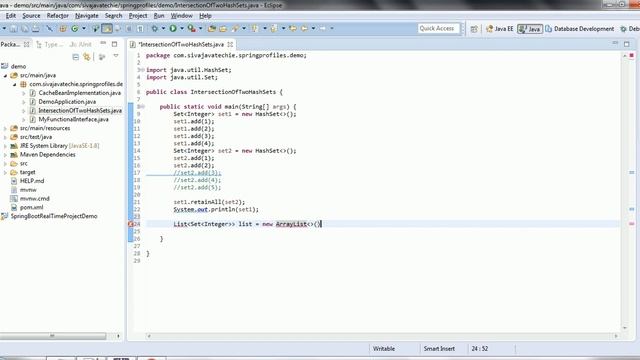This screenshot has width=640, height=360.
Task: Open New Java Class dropdown arrow
Action: 84,29
